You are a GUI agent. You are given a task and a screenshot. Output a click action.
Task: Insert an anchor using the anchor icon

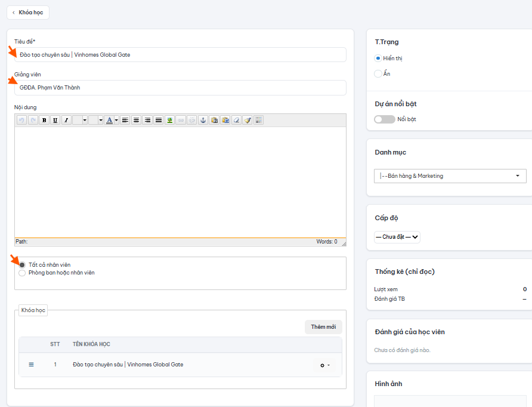tap(203, 120)
